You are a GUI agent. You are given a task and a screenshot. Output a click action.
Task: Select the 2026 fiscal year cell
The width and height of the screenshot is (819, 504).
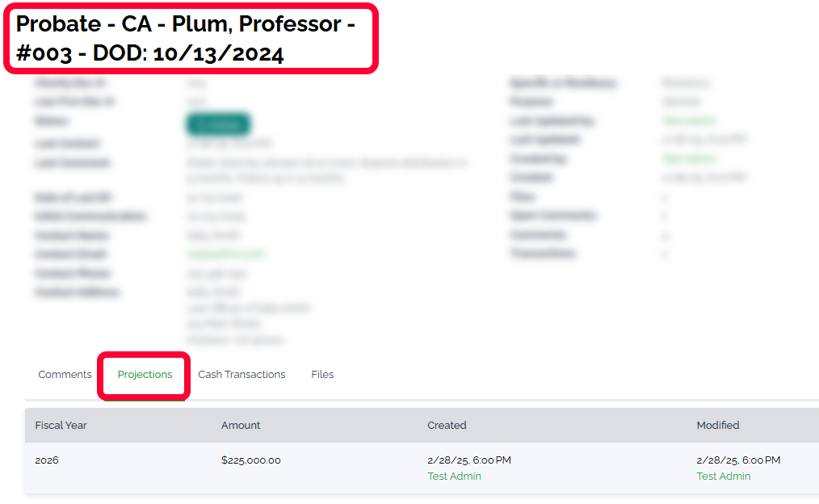[x=47, y=460]
